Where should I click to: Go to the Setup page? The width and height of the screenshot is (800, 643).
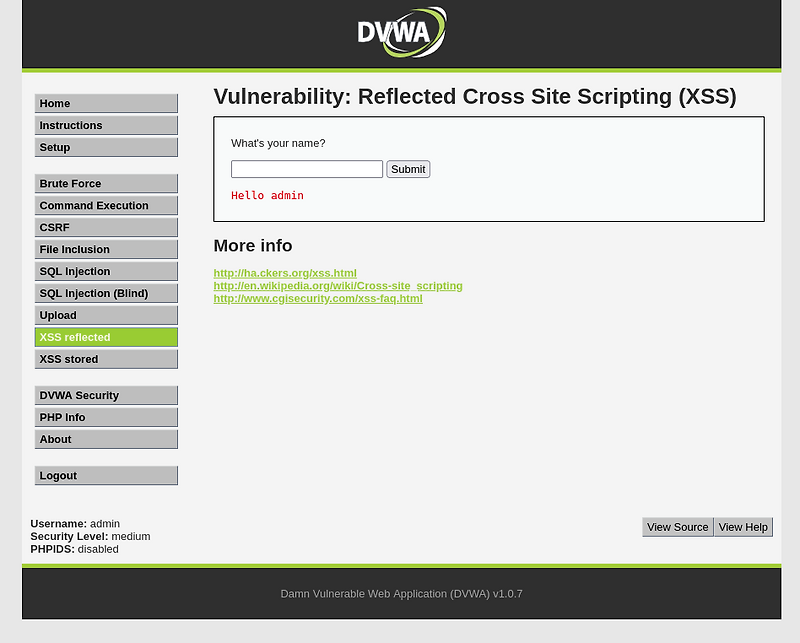pyautogui.click(x=105, y=147)
